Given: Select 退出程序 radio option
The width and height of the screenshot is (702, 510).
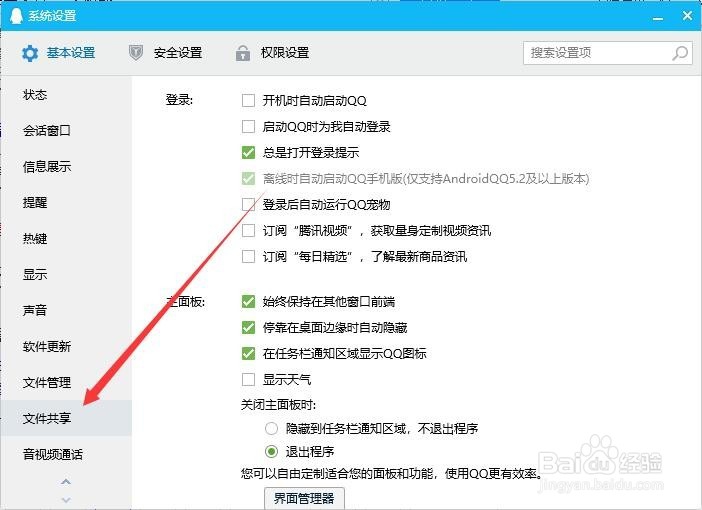Looking at the screenshot, I should 271,451.
